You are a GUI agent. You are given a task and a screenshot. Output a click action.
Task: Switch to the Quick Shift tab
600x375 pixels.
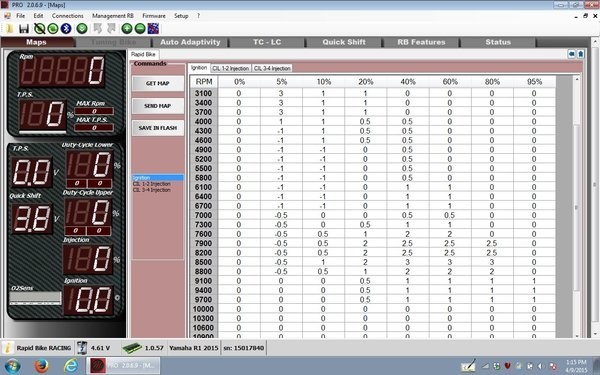tap(344, 42)
